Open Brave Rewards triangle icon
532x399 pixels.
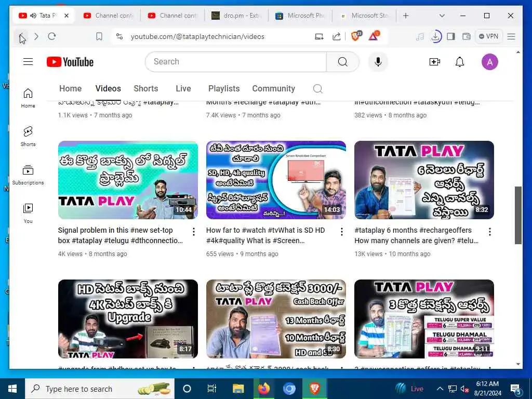374,36
